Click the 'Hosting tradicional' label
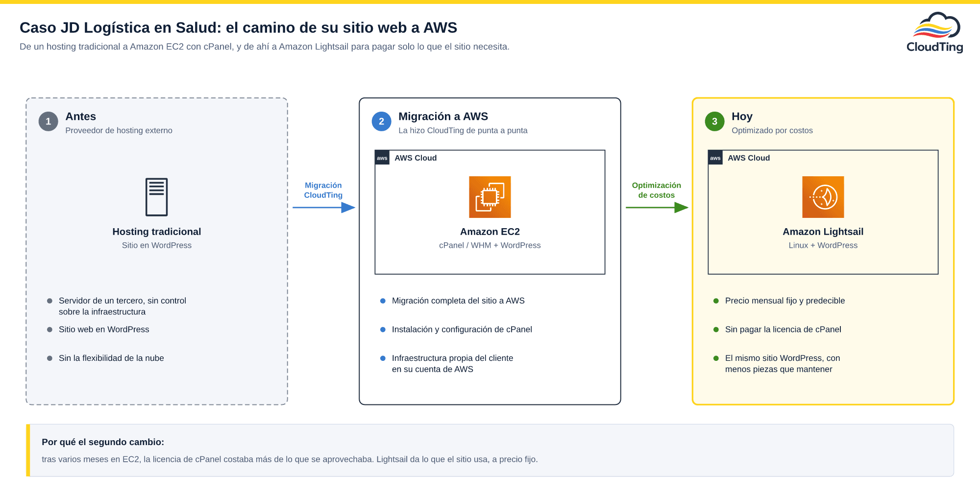Image resolution: width=980 pixels, height=496 pixels. point(157,232)
